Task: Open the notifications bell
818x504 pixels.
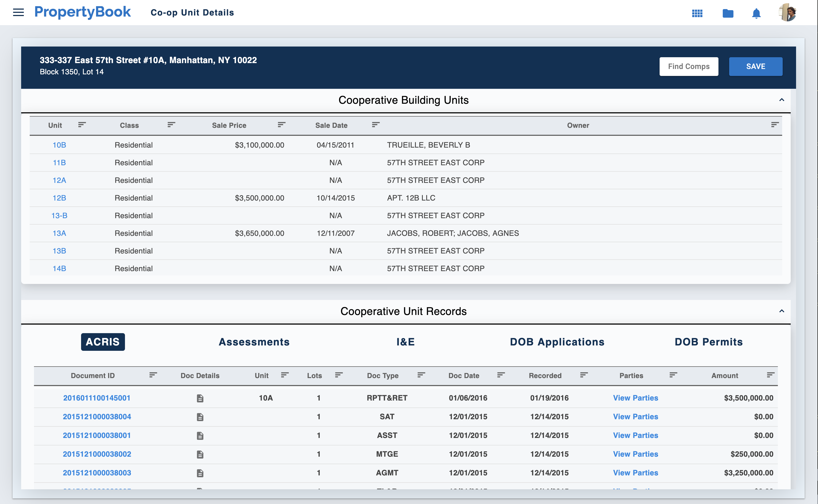Action: (x=756, y=13)
